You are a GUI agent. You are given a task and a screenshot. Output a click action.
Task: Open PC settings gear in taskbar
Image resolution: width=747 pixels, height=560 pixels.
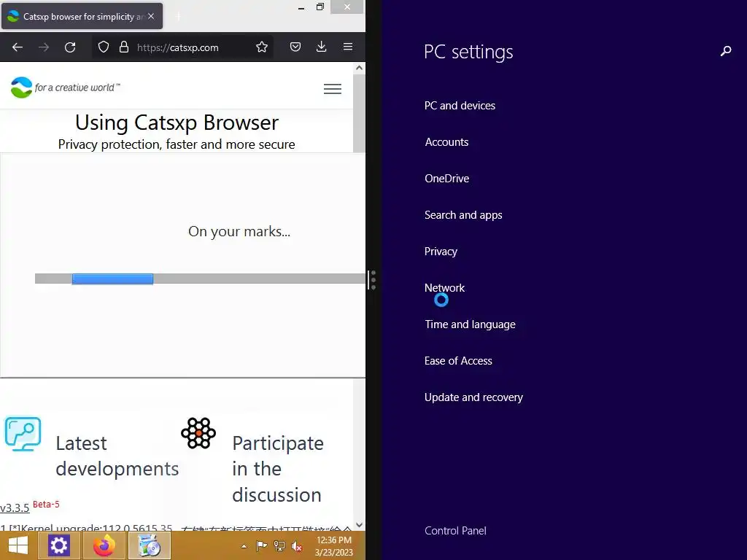(59, 545)
